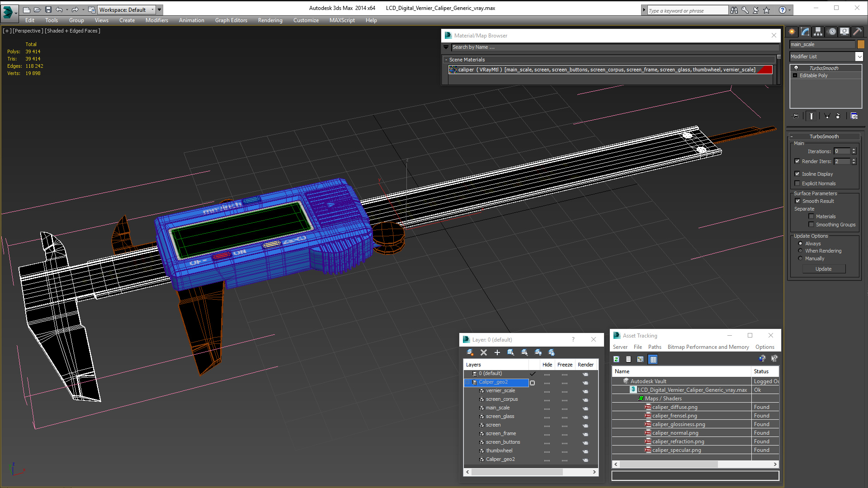Click Configure Modifier Sets icon

pyautogui.click(x=854, y=116)
